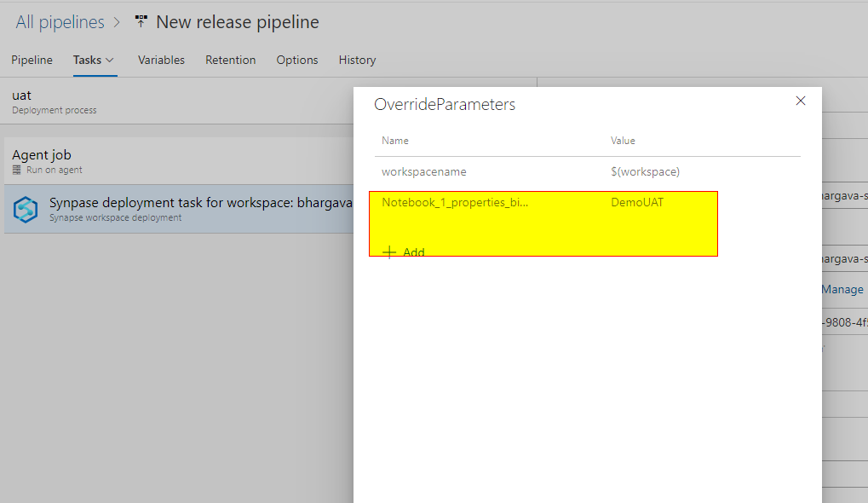868x503 pixels.
Task: Open the Options tab
Action: click(x=296, y=60)
